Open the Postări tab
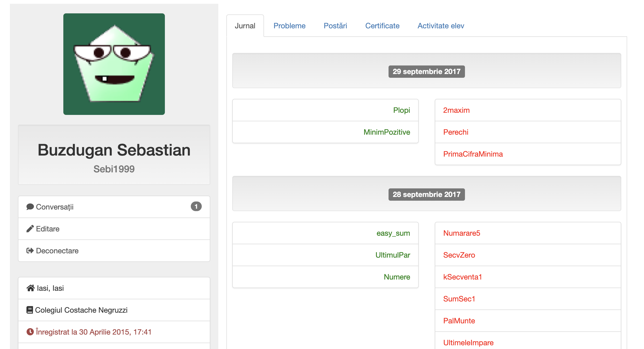Viewport: 644px width, 349px height. tap(335, 26)
